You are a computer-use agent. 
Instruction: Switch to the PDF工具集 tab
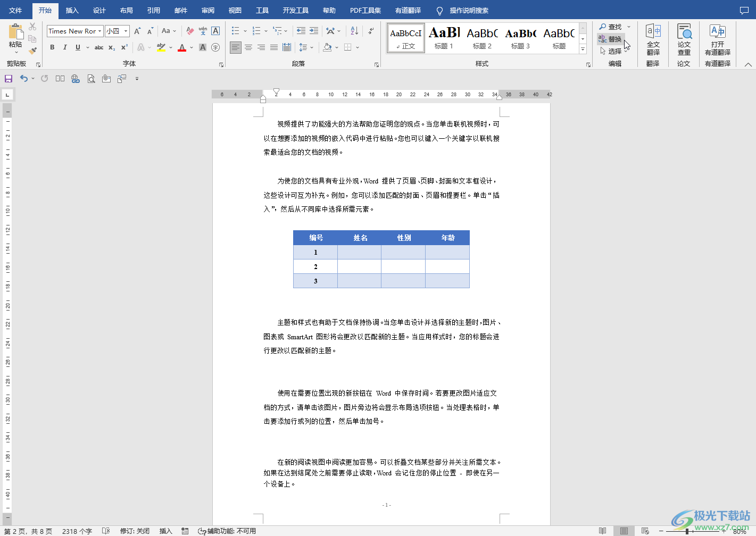[365, 10]
